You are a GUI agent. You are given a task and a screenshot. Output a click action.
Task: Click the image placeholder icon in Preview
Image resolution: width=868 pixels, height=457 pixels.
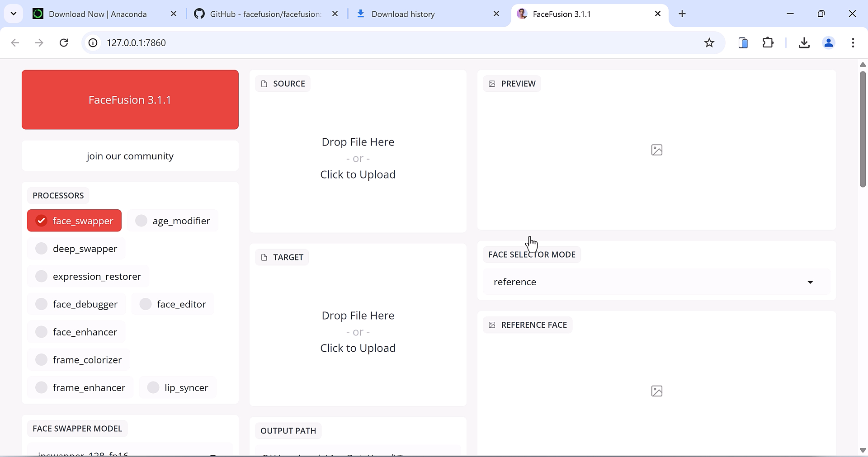[657, 150]
